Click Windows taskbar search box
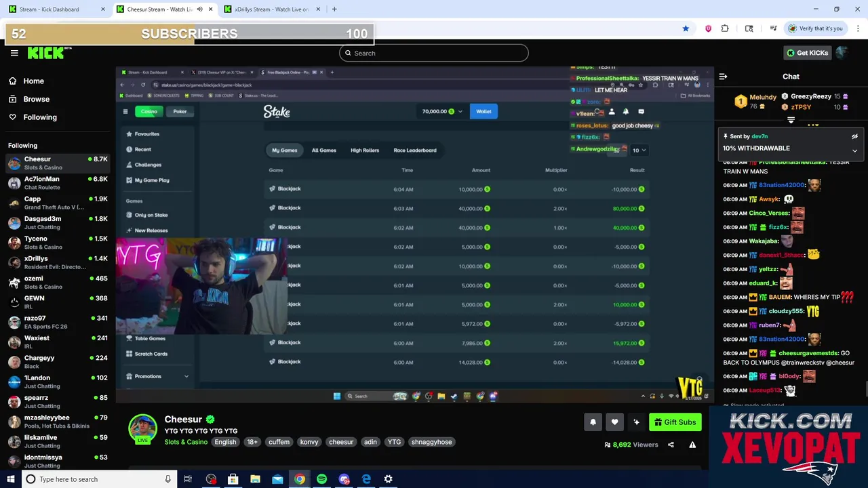 point(98,479)
